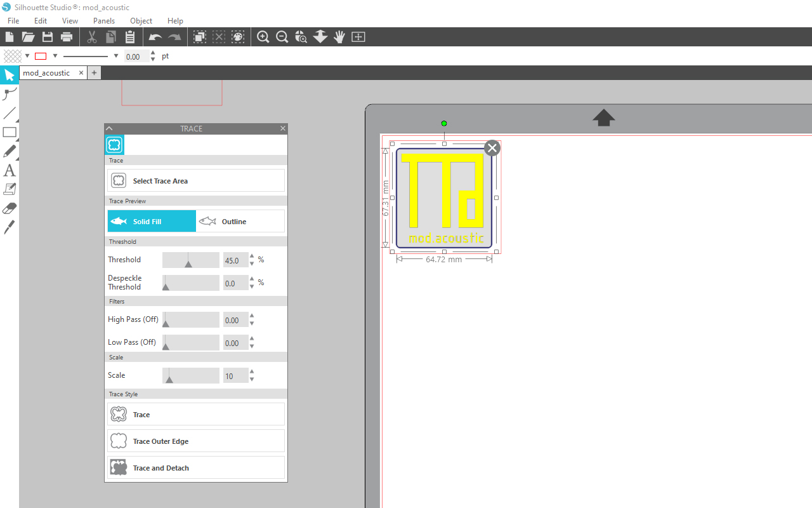Select the Sketch note tool

(x=10, y=189)
